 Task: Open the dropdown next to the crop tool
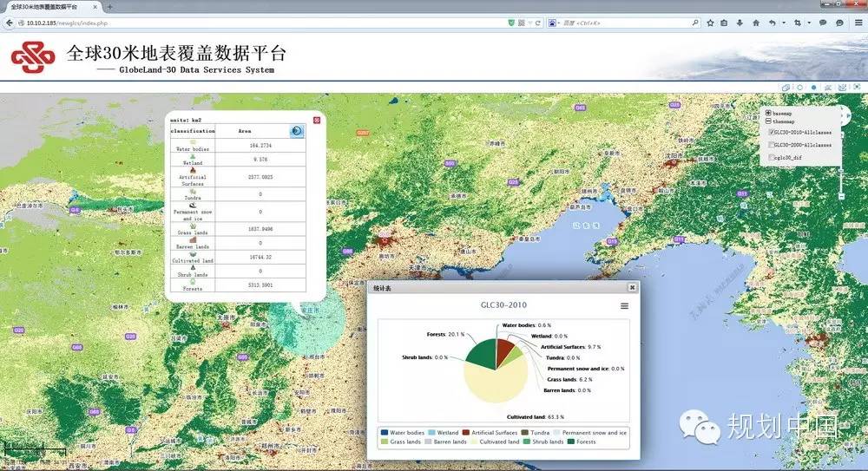coord(809,23)
